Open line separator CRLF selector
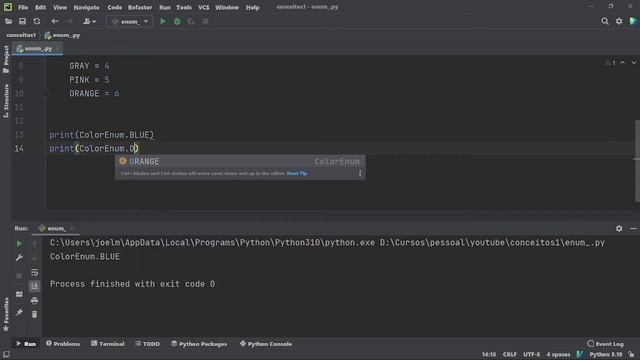This screenshot has width=640, height=360. [509, 354]
